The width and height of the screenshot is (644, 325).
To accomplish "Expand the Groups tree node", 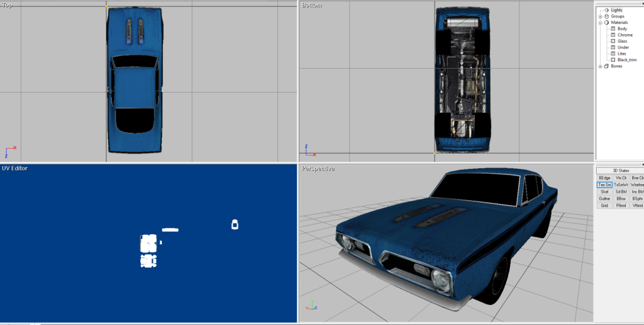I will tap(600, 16).
